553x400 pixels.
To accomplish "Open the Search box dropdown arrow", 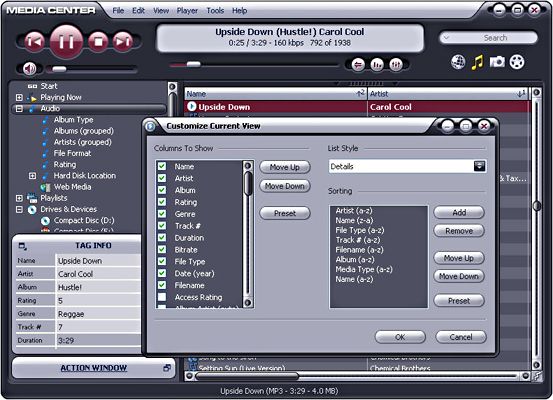I will pyautogui.click(x=446, y=38).
